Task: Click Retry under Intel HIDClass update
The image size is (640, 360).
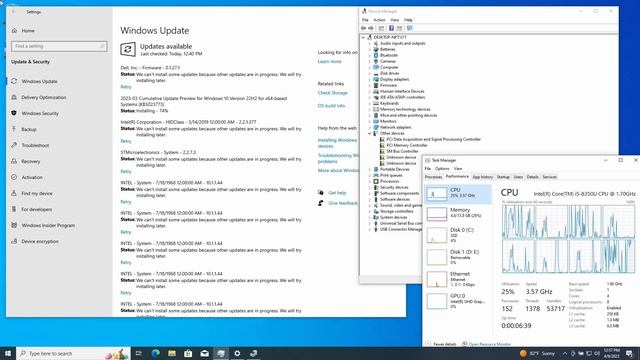Action: 126,141
